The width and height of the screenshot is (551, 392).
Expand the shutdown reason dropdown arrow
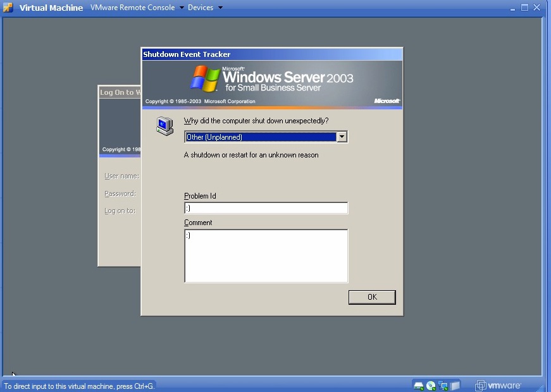pyautogui.click(x=342, y=137)
